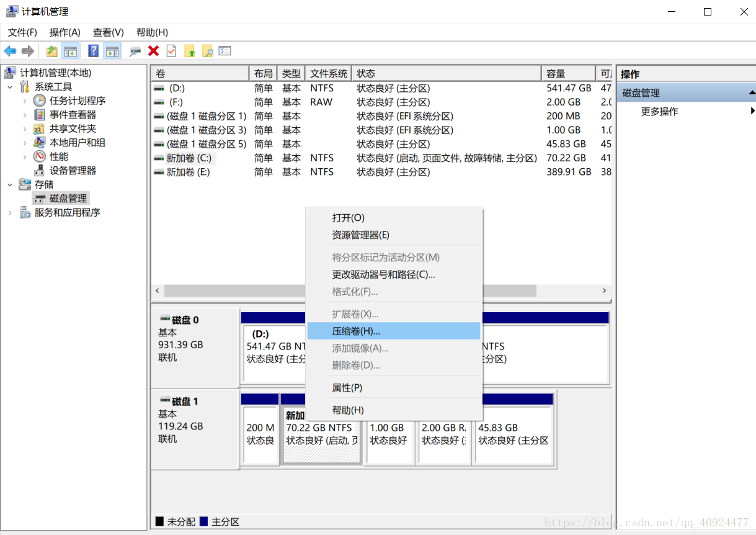Sort by the 文件系统 column header
Image resolution: width=756 pixels, height=535 pixels.
pos(328,73)
